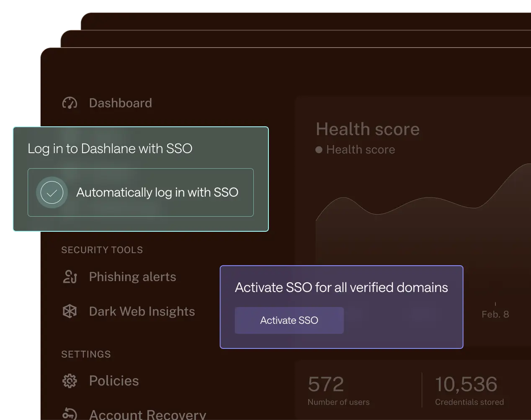531x420 pixels.
Task: Open the Dashboard menu item
Action: [120, 103]
